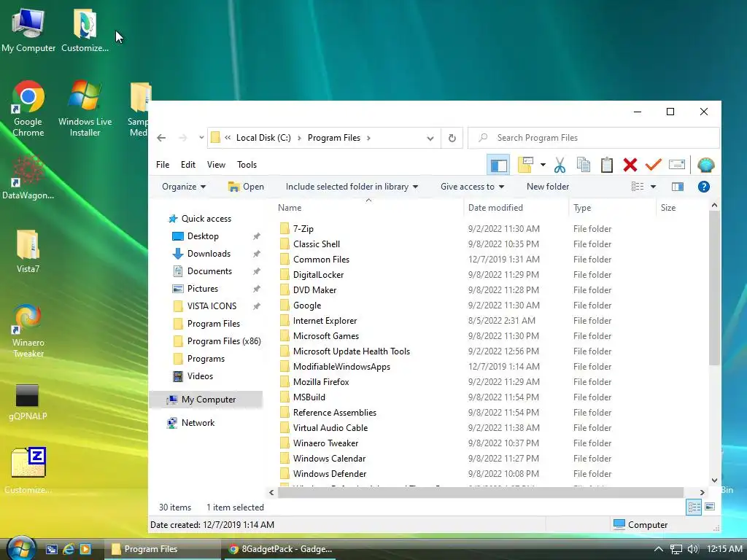
Task: Click the Cut scissors toolbar icon
Action: tap(560, 166)
